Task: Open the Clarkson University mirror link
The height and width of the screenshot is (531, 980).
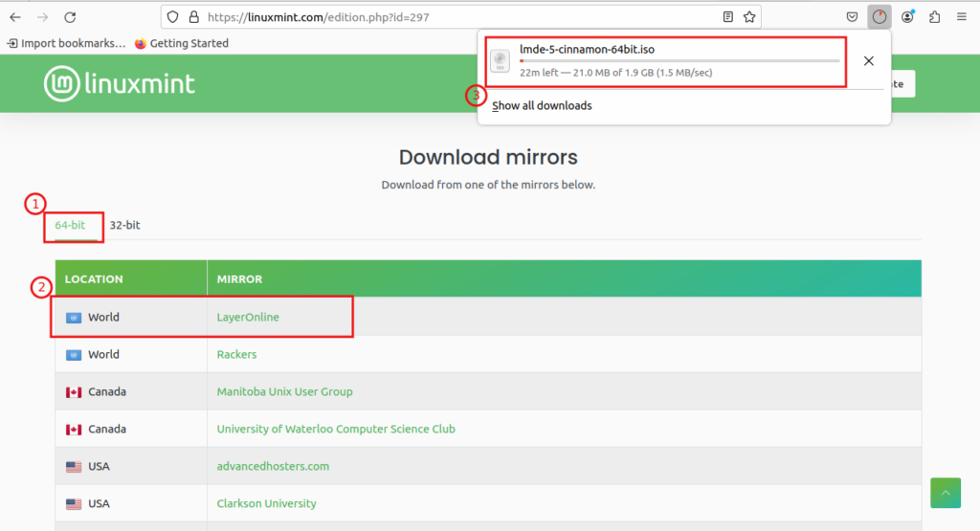Action: [267, 503]
